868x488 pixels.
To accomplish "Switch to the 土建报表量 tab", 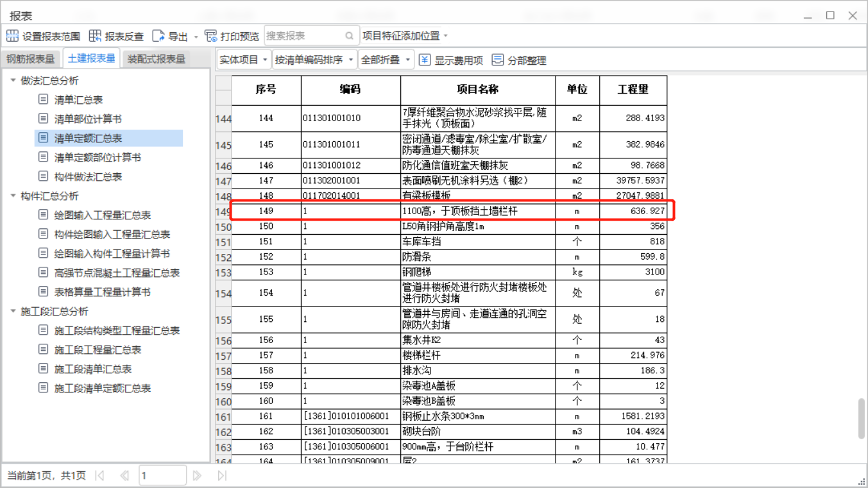I will point(91,58).
